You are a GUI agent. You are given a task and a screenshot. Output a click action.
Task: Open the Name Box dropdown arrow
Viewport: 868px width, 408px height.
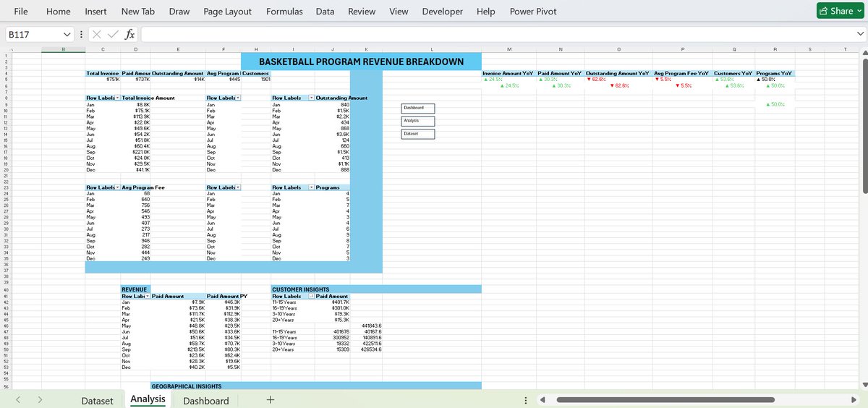(67, 34)
